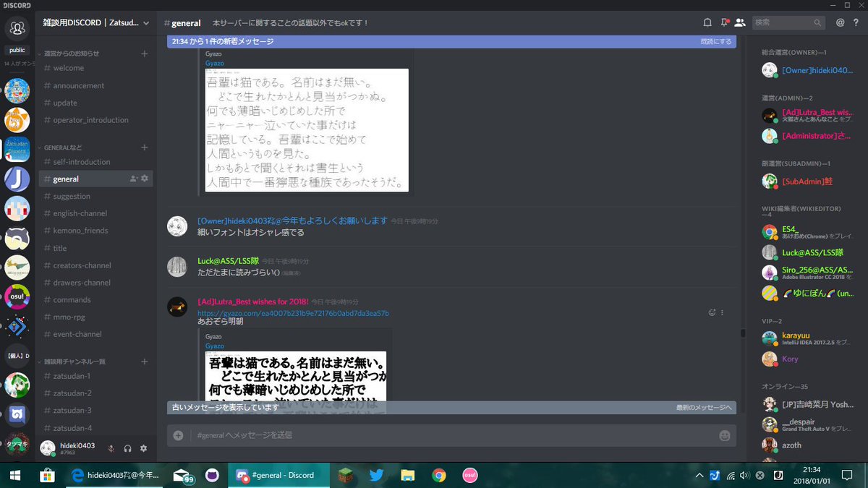Image resolution: width=868 pixels, height=488 pixels.
Task: Open the osu! server icon
Action: tap(17, 296)
